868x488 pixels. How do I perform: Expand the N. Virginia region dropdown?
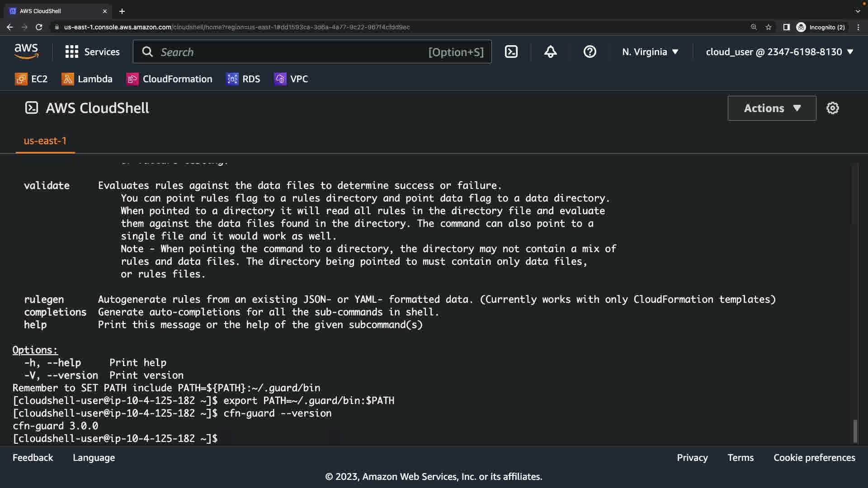[x=650, y=52]
